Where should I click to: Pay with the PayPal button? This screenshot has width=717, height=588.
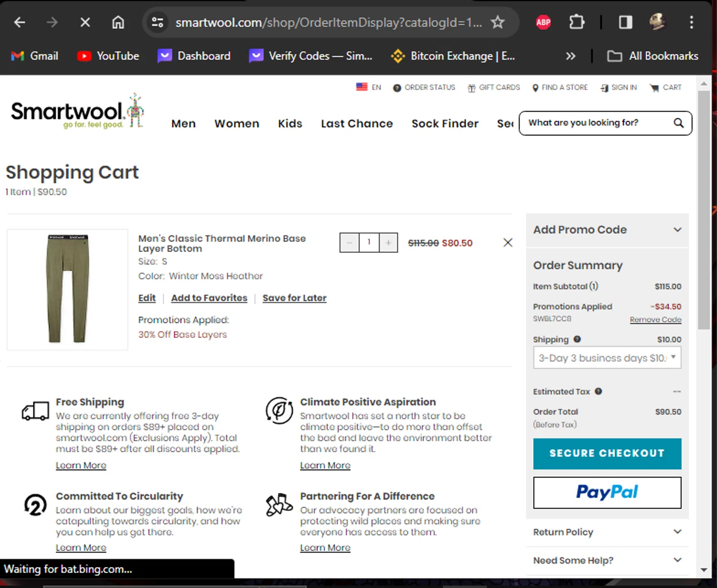(x=607, y=492)
